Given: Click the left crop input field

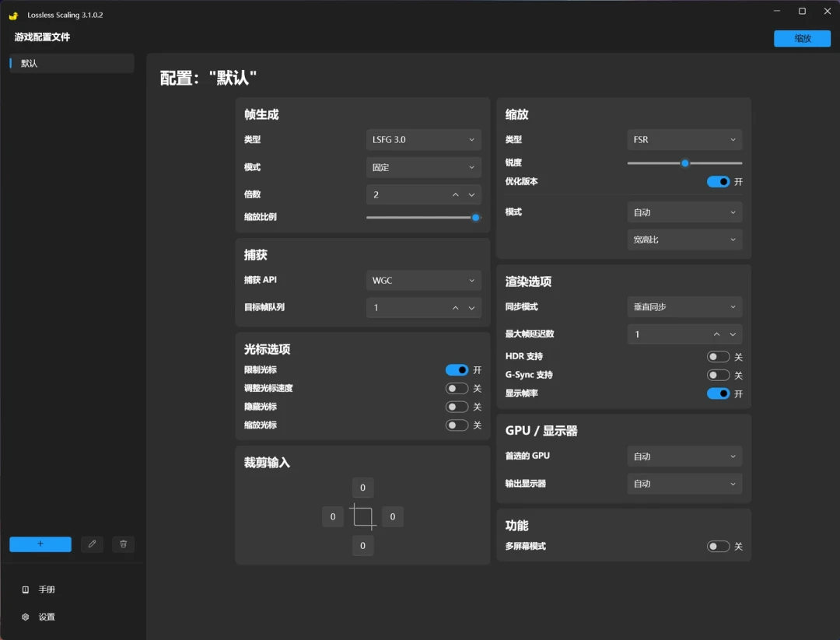Looking at the screenshot, I should click(333, 517).
